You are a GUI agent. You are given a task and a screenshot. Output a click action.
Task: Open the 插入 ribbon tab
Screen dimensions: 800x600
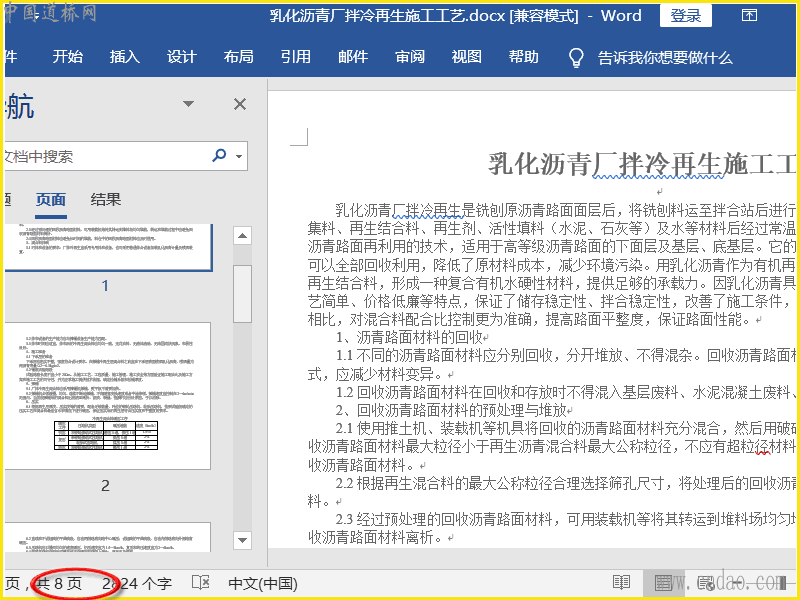(124, 57)
